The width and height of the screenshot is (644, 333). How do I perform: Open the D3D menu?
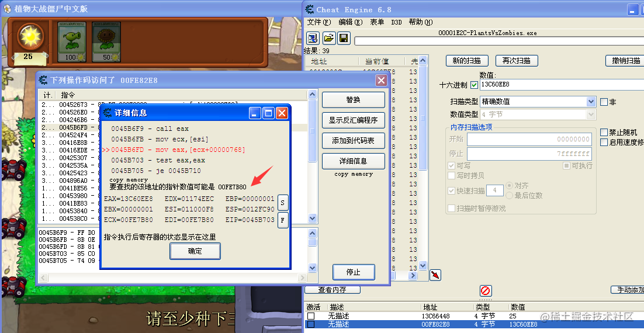[396, 22]
